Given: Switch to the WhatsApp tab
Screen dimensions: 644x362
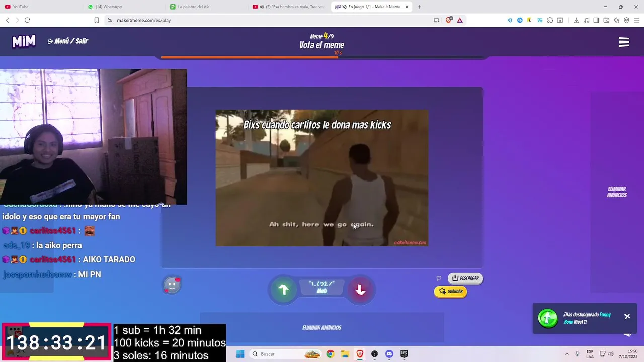Looking at the screenshot, I should (123, 7).
